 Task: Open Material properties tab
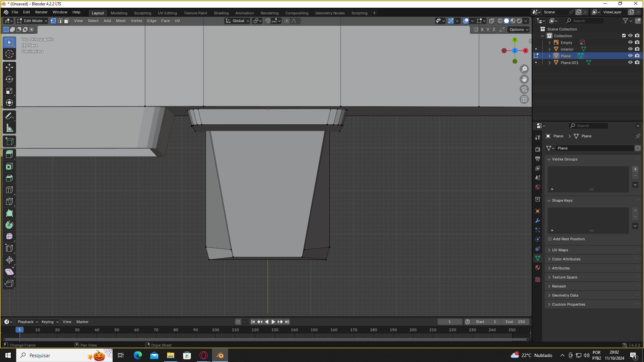pos(538,267)
